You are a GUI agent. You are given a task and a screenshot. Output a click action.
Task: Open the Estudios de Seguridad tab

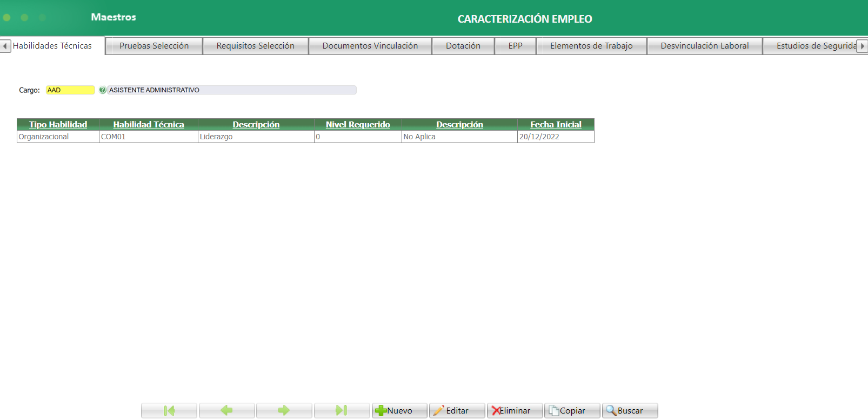(x=810, y=46)
